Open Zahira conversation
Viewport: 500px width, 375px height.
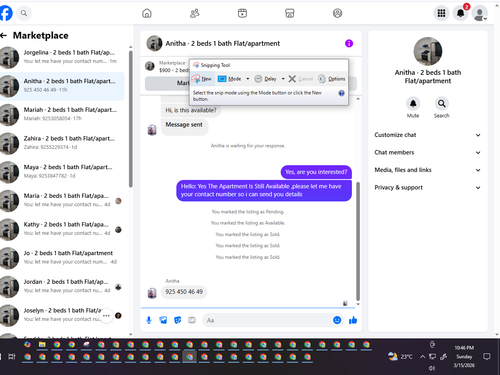pyautogui.click(x=62, y=143)
